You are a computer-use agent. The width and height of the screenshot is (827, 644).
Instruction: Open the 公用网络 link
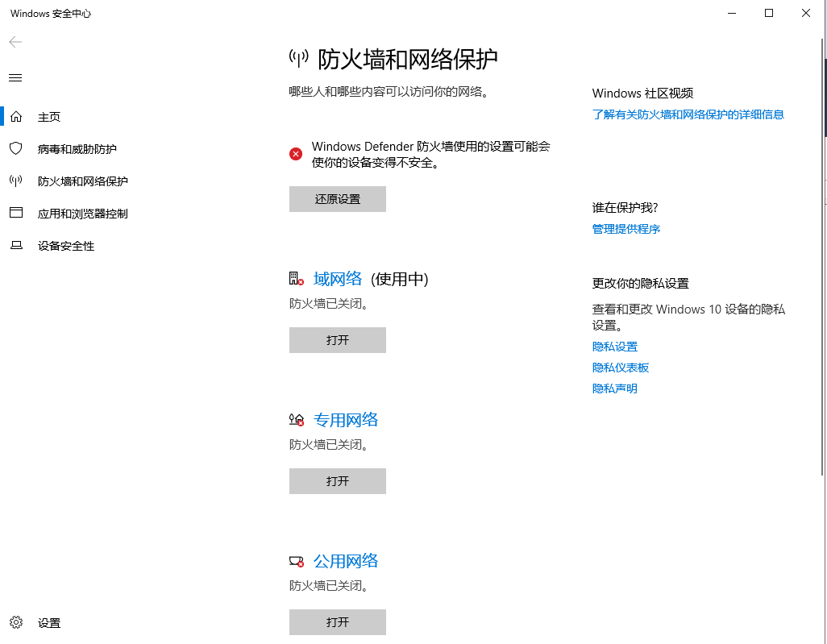click(346, 561)
